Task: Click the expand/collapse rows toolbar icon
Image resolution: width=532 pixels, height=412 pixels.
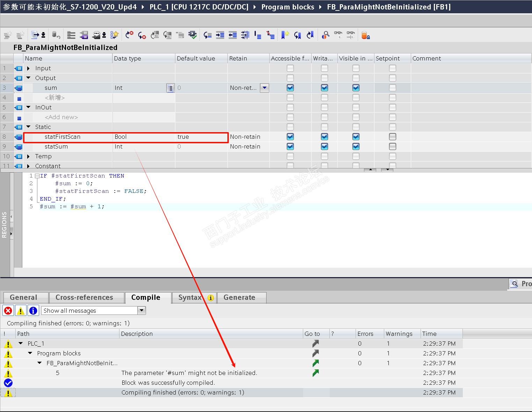Action: tap(71, 35)
